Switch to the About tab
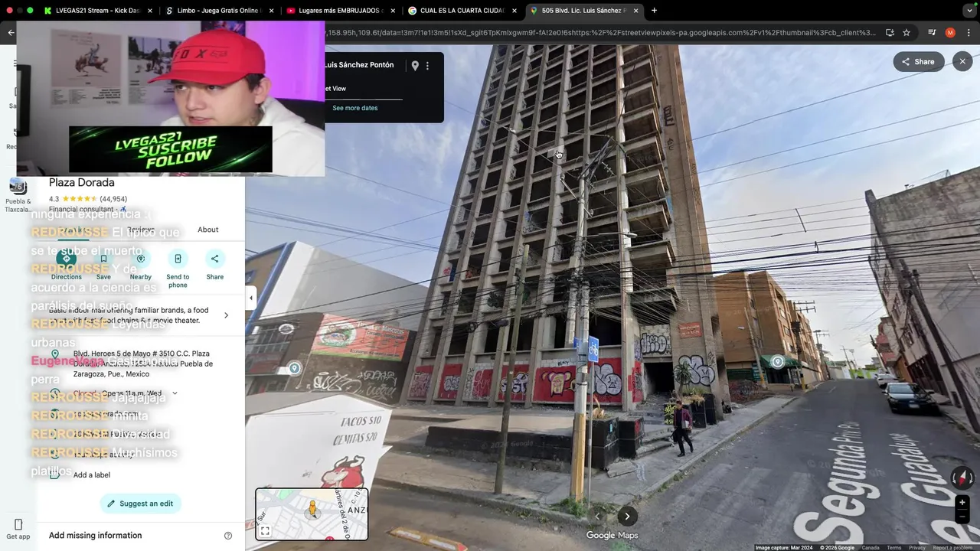Image resolution: width=980 pixels, height=551 pixels. [x=207, y=230]
